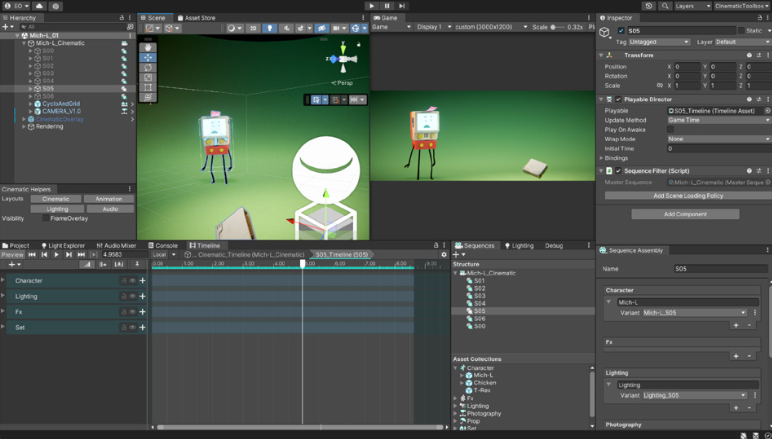
Task: Open Timeline settings gear icon
Action: (444, 255)
